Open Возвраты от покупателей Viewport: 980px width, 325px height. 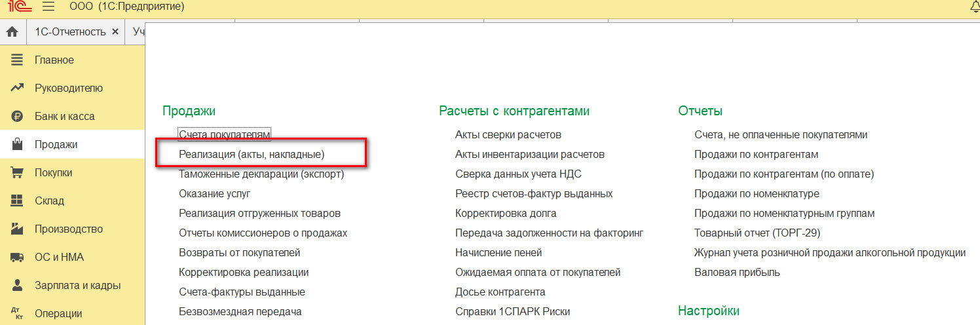click(240, 252)
